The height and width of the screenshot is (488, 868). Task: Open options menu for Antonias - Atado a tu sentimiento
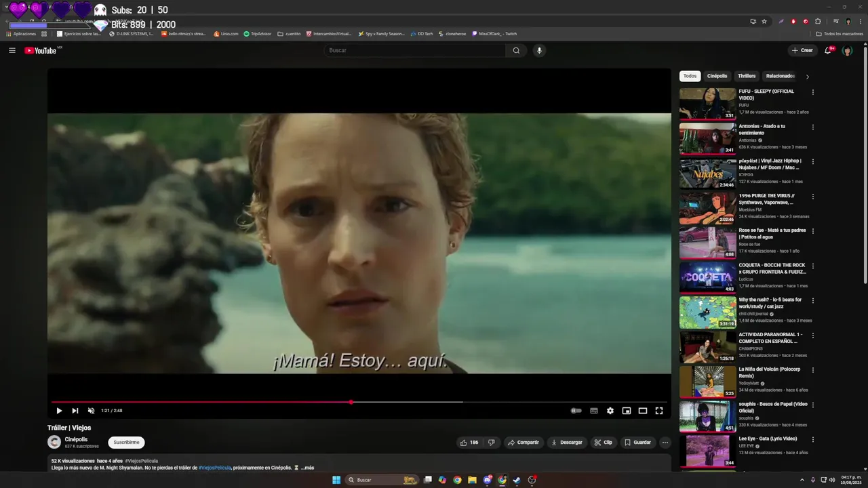tap(813, 127)
